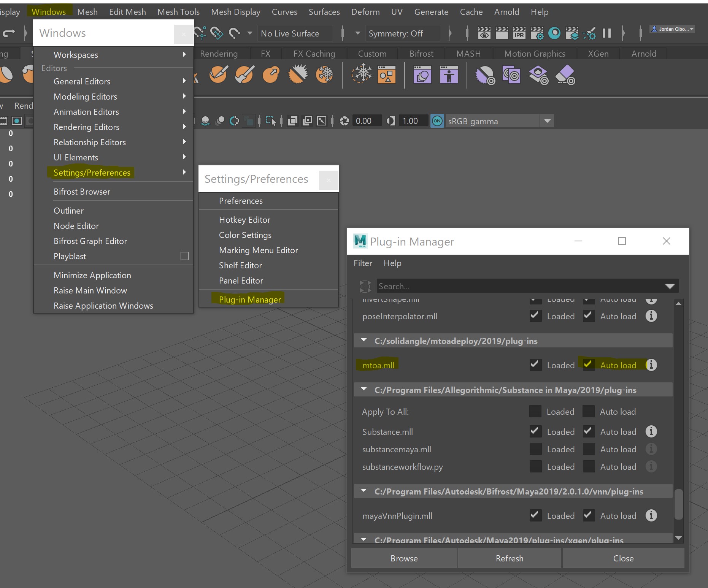Click the orange sphere with arrow shelf icon
Image resolution: width=708 pixels, height=588 pixels.
point(271,74)
